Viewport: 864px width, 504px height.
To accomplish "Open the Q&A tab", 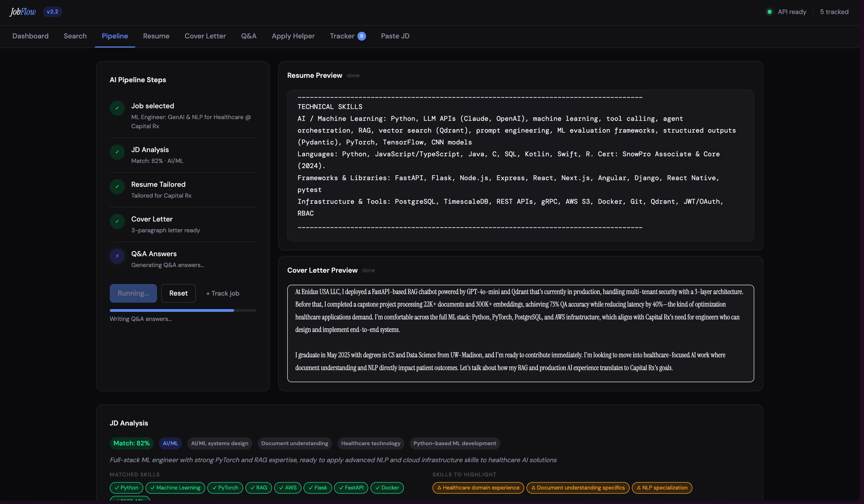I will pos(249,36).
